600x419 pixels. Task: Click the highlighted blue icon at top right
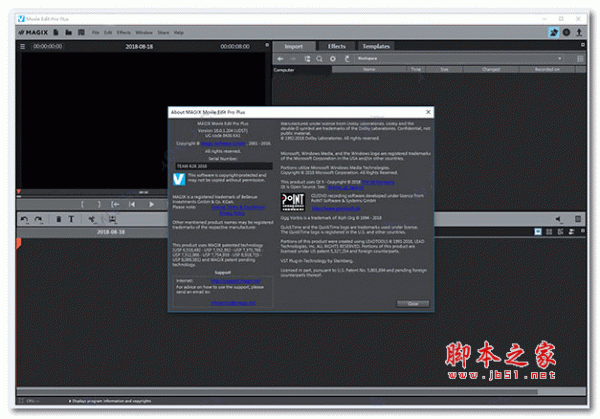tap(553, 33)
